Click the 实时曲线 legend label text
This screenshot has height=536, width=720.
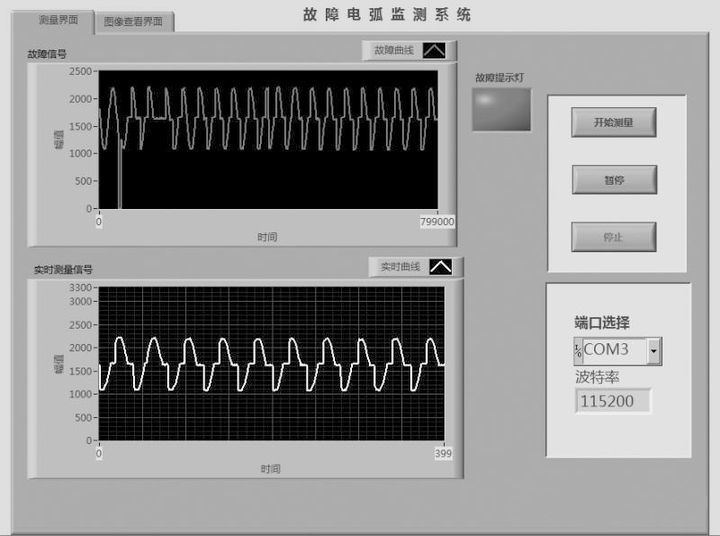(399, 267)
